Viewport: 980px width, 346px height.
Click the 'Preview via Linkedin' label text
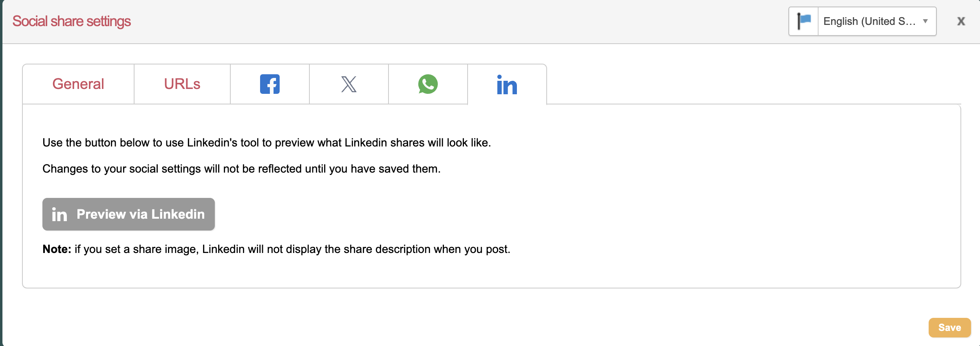tap(141, 214)
